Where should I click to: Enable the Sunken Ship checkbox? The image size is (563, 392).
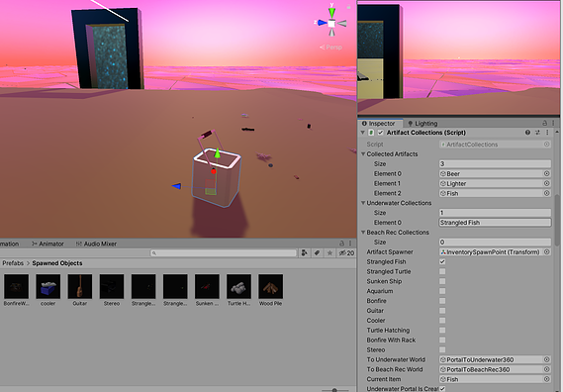click(x=442, y=281)
